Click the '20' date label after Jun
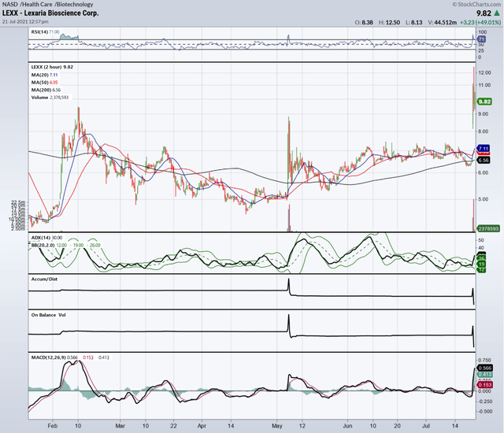Image resolution: width=504 pixels, height=433 pixels. [x=397, y=426]
